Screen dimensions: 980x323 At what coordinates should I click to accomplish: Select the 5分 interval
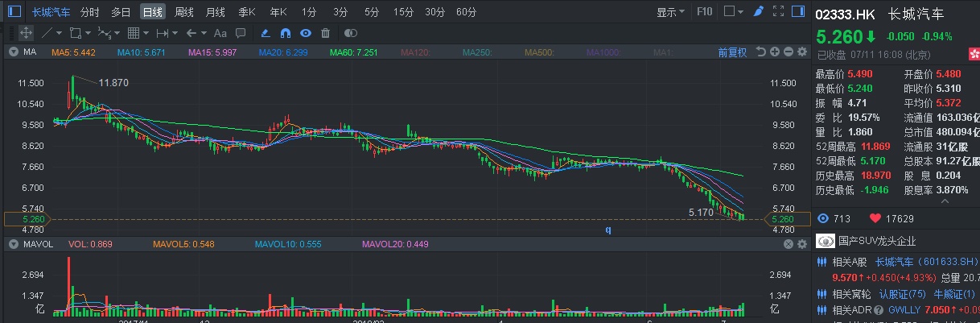[371, 12]
